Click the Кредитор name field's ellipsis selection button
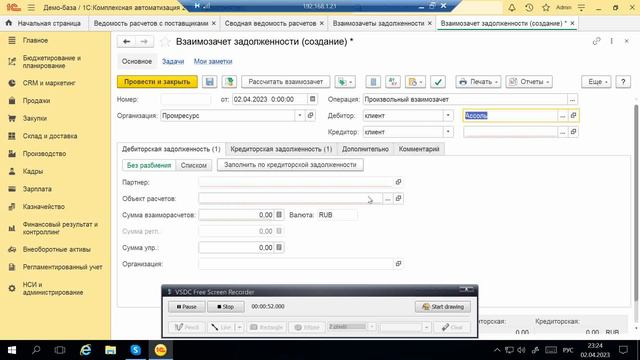Viewport: 640px width, 360px height. coord(562,132)
